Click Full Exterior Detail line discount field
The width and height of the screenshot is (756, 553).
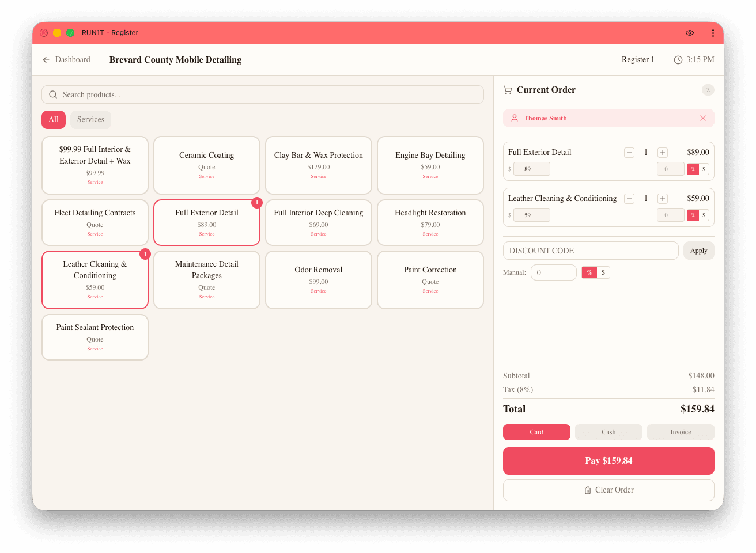tap(671, 169)
